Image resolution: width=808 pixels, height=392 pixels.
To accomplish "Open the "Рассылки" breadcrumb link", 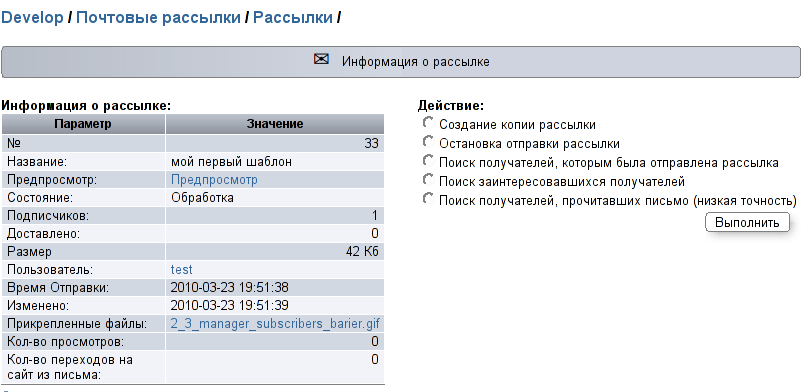I will [293, 18].
